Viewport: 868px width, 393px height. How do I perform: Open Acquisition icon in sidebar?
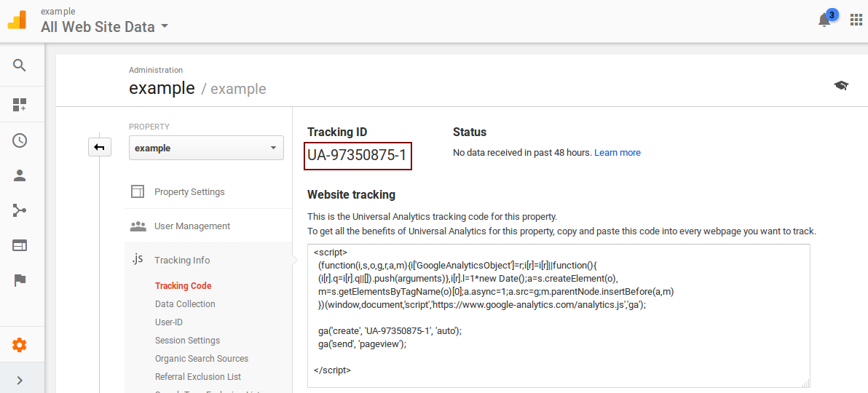(20, 210)
